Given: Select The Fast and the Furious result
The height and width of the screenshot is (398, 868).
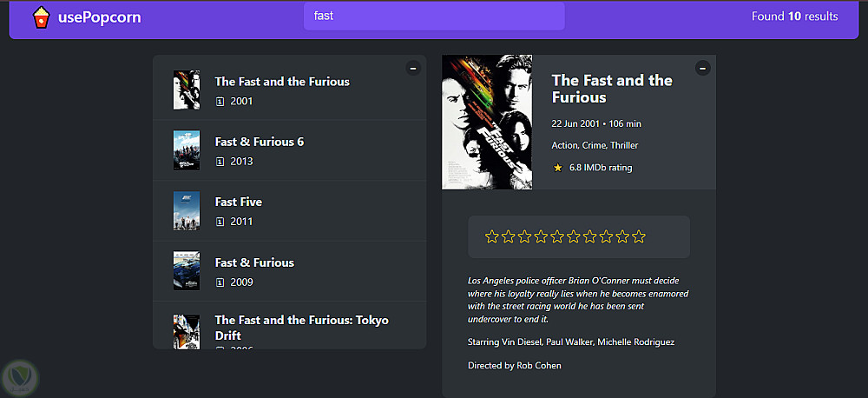Looking at the screenshot, I should point(282,82).
